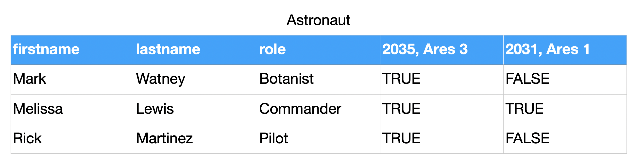Select the Watney cell

[195, 79]
